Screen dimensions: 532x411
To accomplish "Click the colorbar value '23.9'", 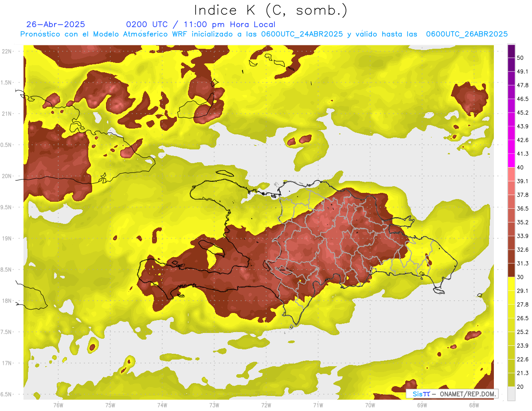I will (523, 345).
